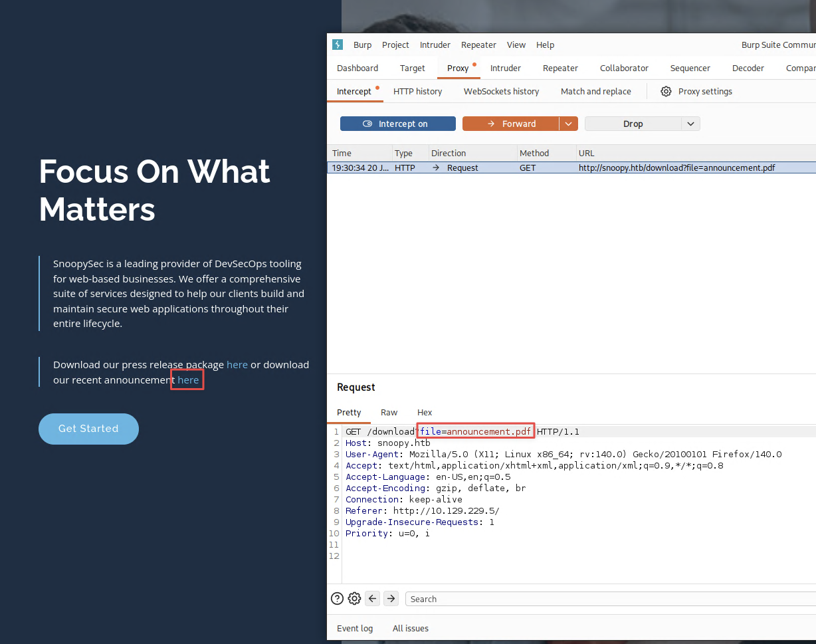This screenshot has width=816, height=644.
Task: Expand the Forward button dropdown arrow
Action: (569, 124)
